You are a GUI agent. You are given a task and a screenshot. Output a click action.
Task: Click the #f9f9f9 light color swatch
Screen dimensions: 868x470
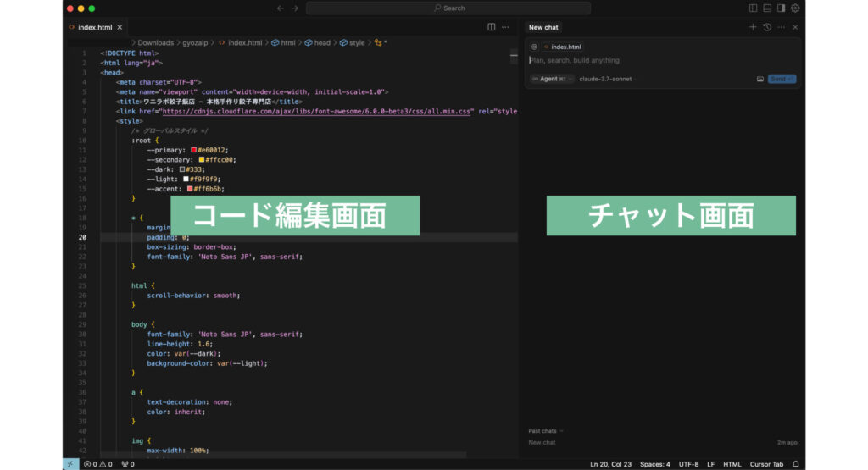pos(186,180)
